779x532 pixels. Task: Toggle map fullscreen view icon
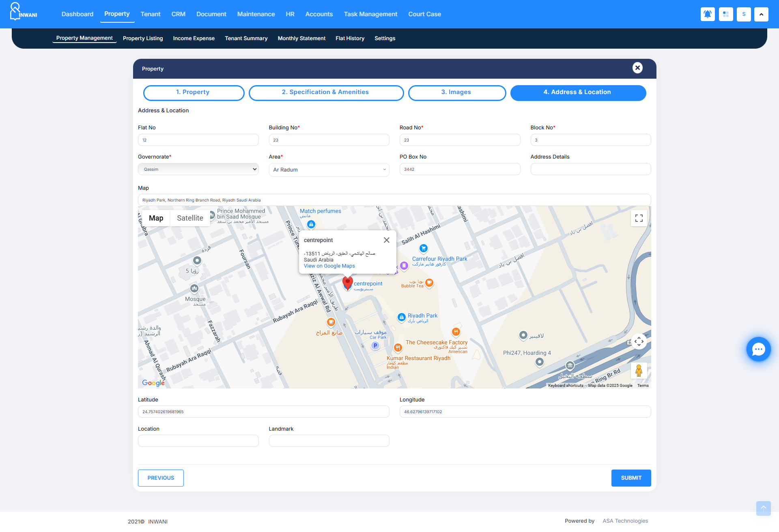639,218
